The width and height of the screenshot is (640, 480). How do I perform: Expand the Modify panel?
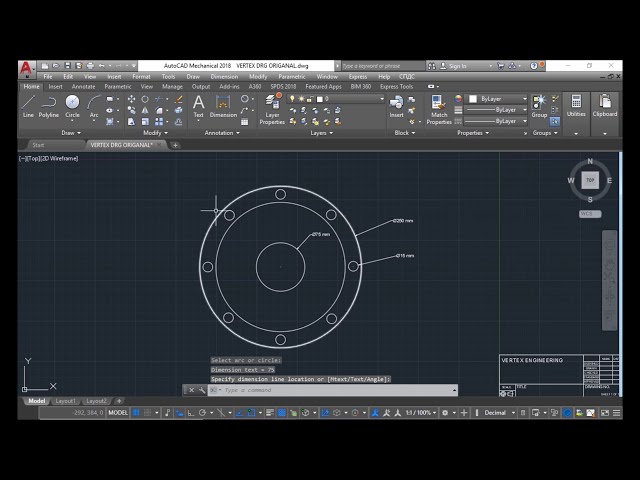153,132
